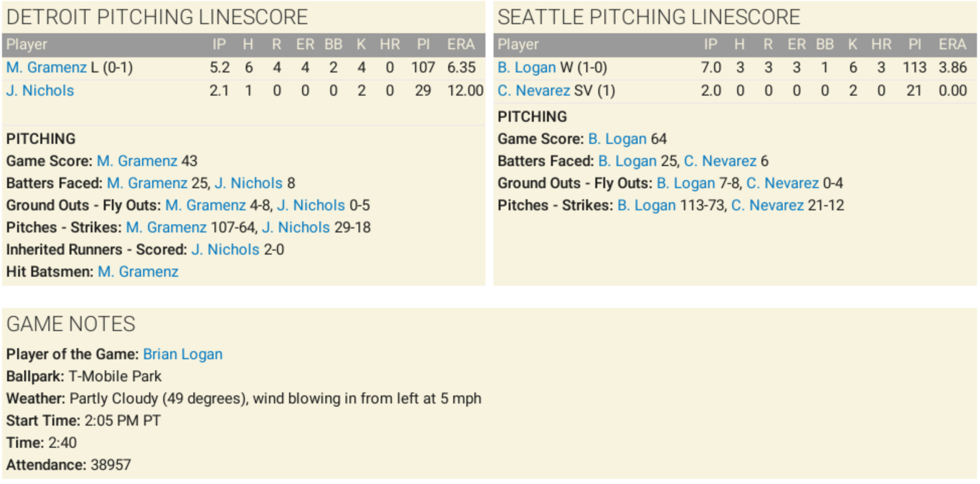Click J. Nichols in Detroit Batters Faced line
Screen dimensions: 980x484
point(248,183)
